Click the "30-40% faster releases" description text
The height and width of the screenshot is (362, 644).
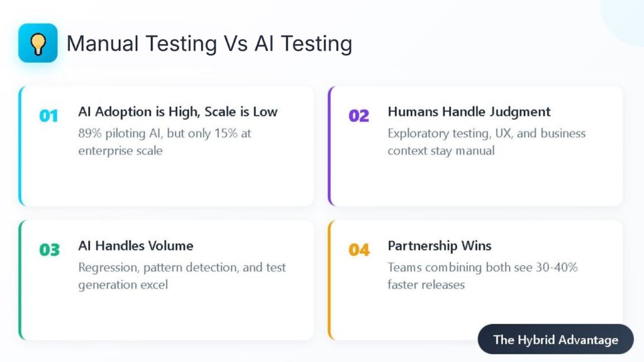pyautogui.click(x=482, y=276)
